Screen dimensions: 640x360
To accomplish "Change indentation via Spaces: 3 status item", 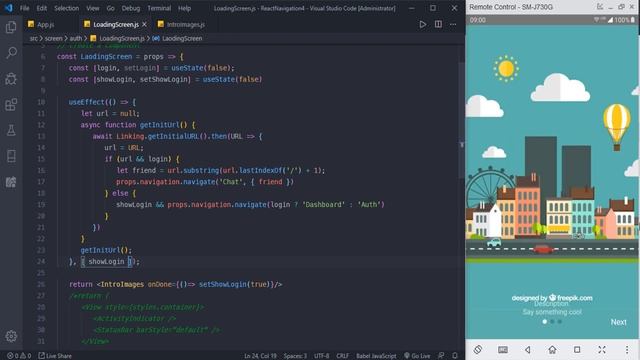I will click(x=295, y=356).
